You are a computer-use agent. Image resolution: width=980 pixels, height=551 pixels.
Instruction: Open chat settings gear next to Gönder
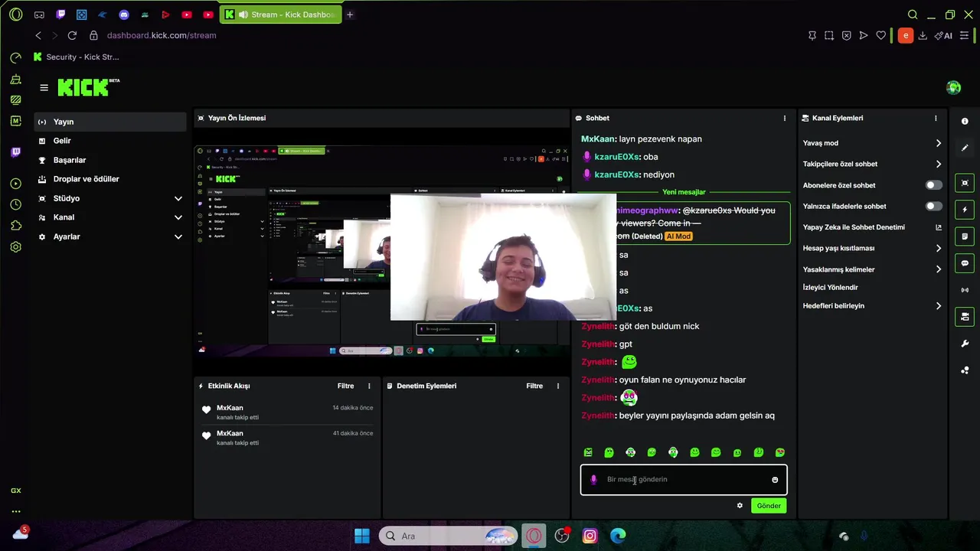(740, 506)
